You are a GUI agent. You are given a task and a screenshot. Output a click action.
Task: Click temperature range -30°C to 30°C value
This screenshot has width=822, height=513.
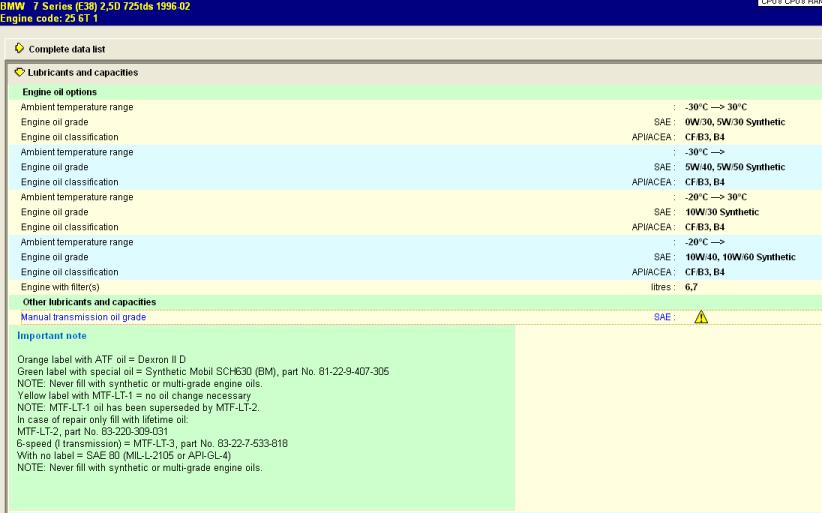[x=716, y=107]
